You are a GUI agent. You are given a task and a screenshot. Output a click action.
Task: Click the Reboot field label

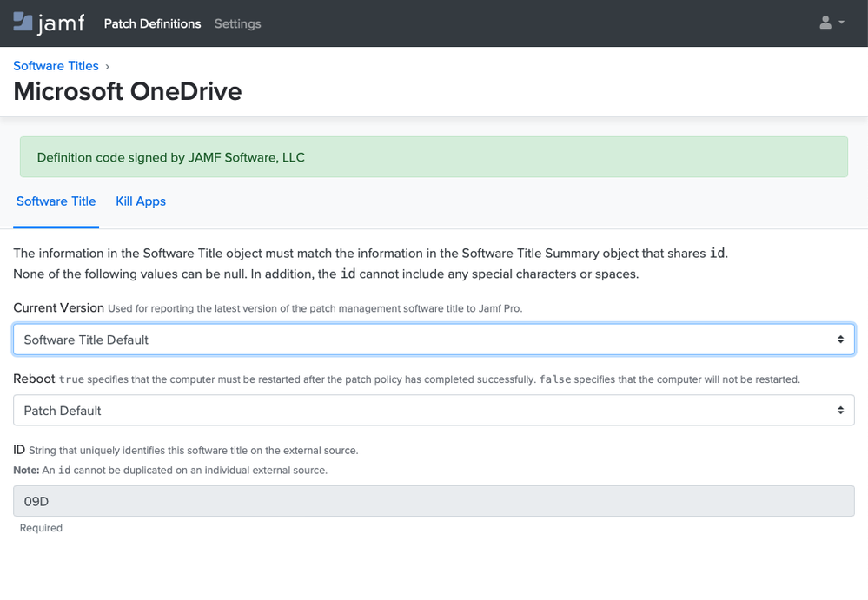point(35,379)
